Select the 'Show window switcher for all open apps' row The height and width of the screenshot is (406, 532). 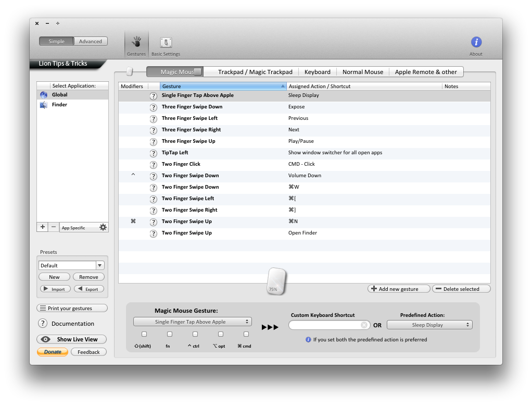pos(305,153)
